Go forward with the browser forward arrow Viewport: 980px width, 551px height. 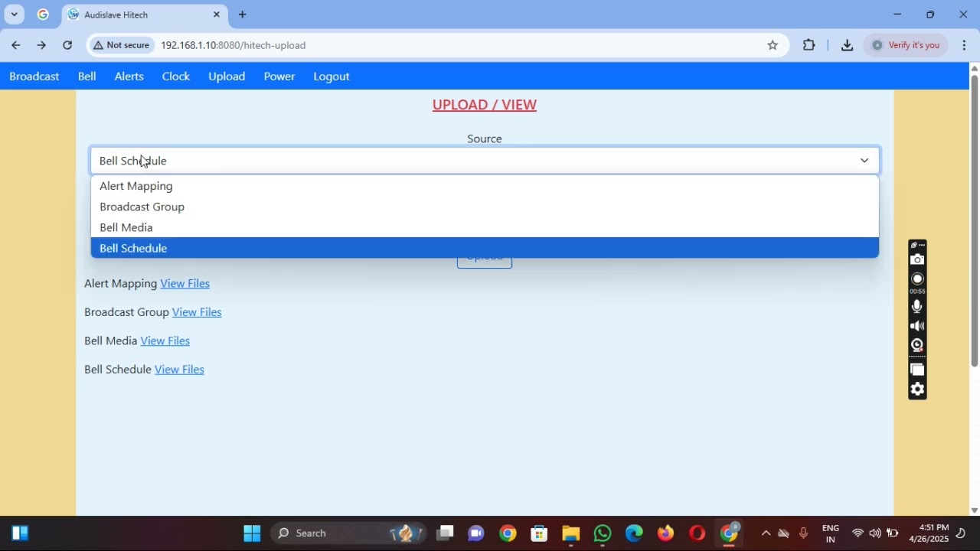[42, 45]
